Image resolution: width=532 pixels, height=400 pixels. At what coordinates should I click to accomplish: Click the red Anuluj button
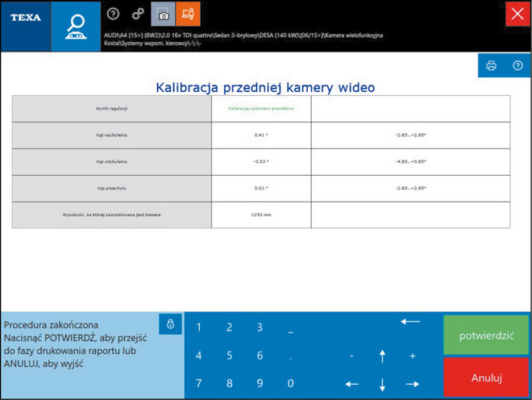tap(486, 377)
